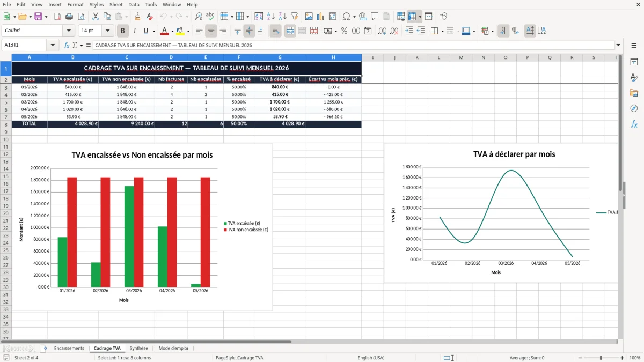The image size is (644, 362).
Task: Click the English (USA) language status
Action: click(371, 358)
